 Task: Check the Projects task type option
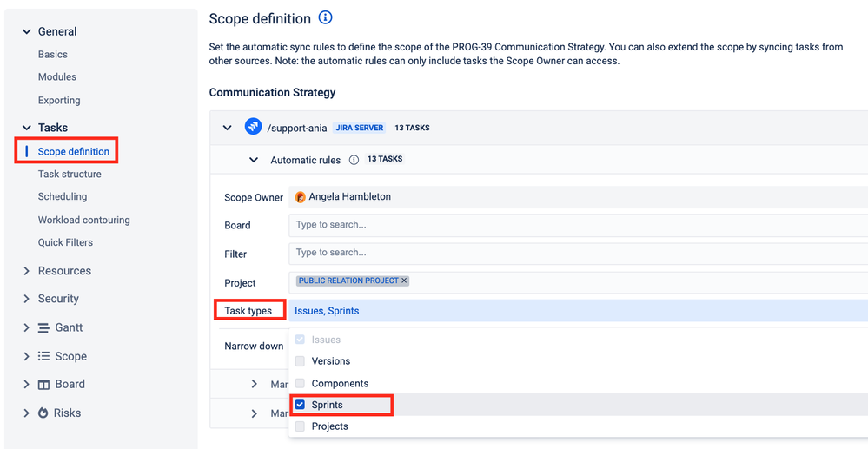(300, 426)
